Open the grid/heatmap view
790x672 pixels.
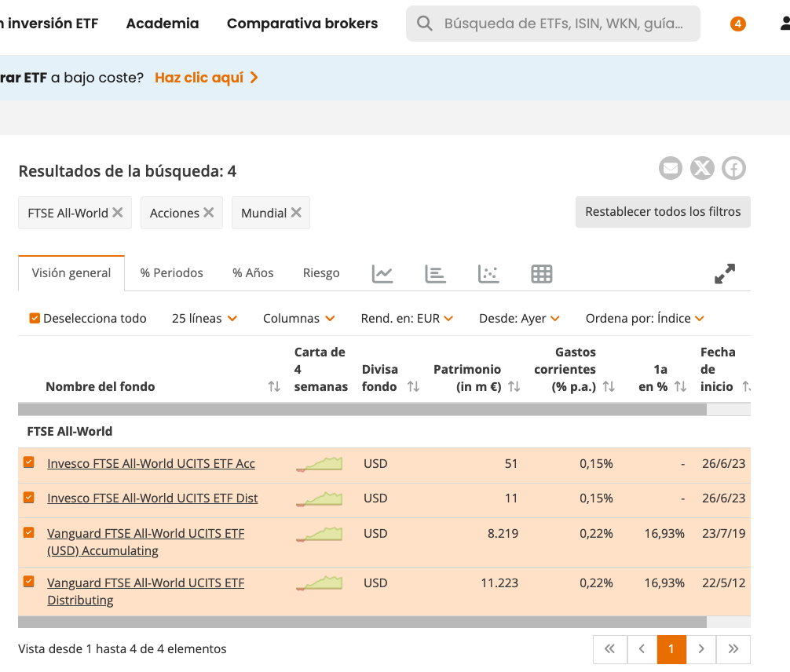click(x=541, y=273)
